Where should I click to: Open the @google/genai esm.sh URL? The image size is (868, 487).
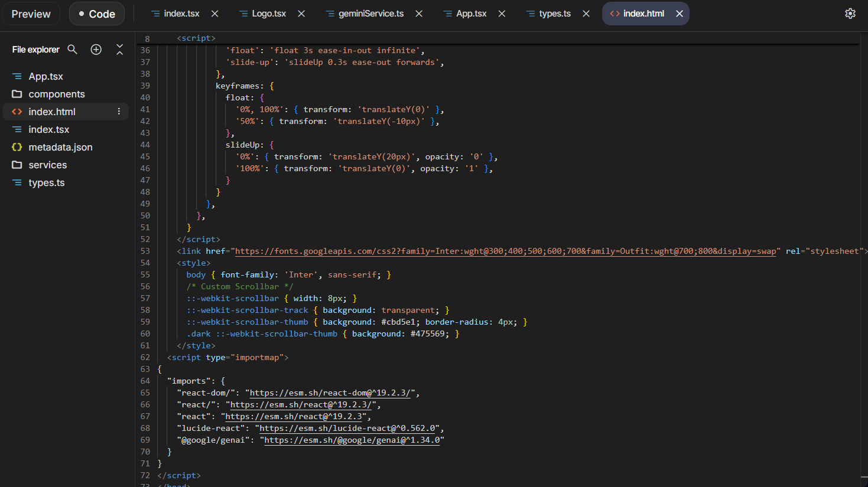pyautogui.click(x=352, y=440)
